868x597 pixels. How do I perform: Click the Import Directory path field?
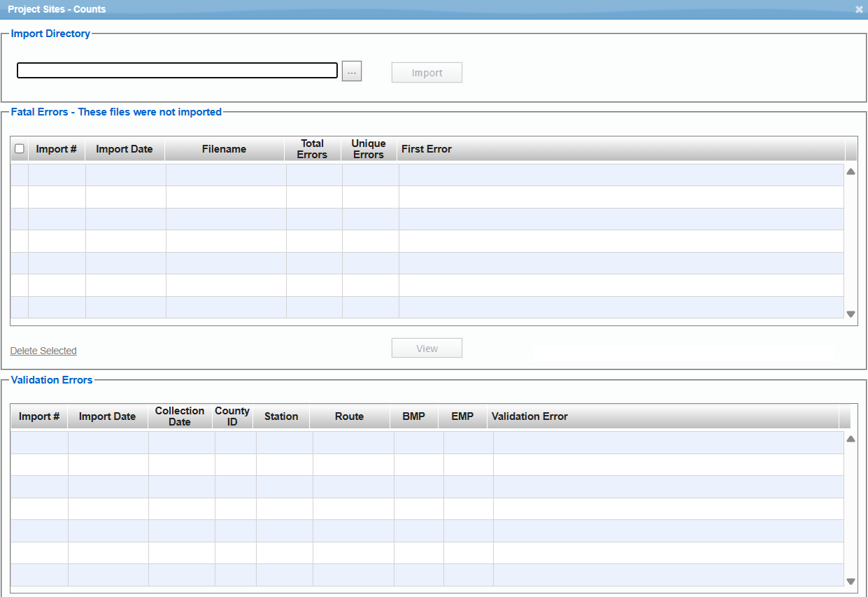[x=177, y=71]
